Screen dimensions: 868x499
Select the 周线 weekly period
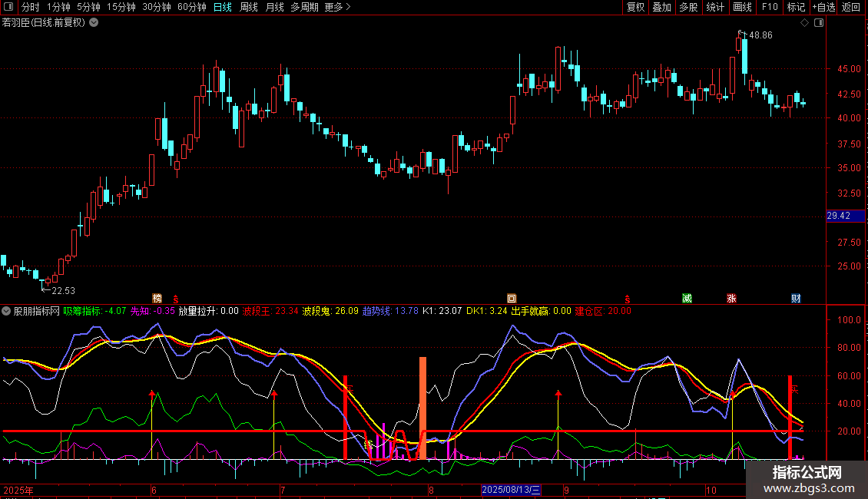[249, 8]
